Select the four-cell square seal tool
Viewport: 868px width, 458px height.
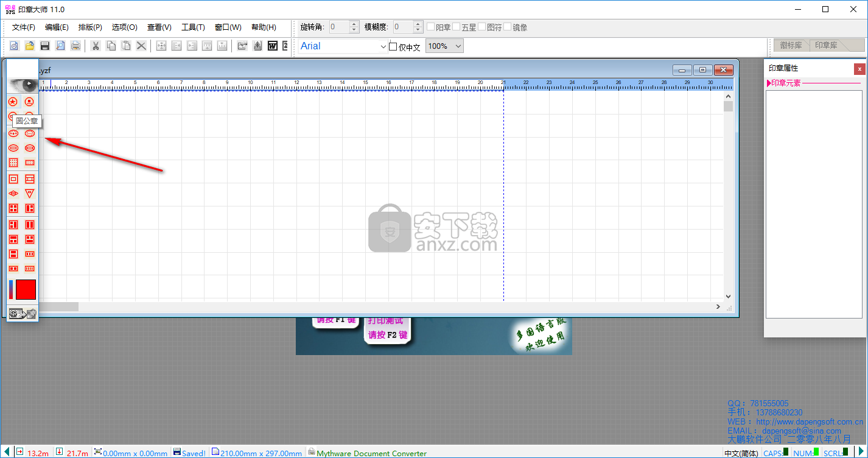click(13, 208)
